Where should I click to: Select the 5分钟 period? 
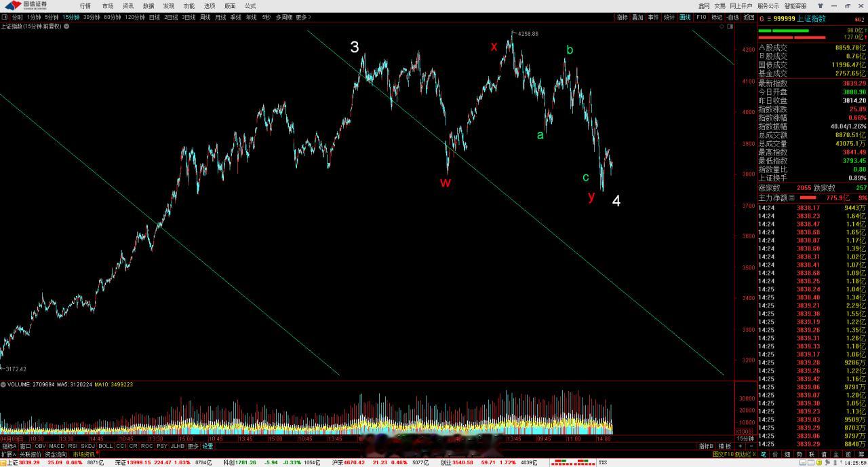[x=52, y=17]
